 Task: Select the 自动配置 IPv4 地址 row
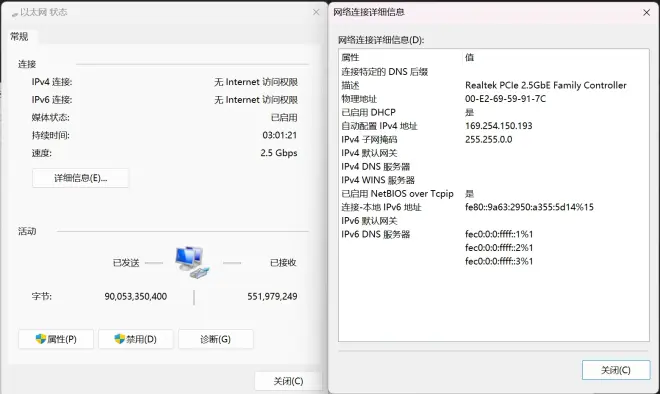coord(493,126)
